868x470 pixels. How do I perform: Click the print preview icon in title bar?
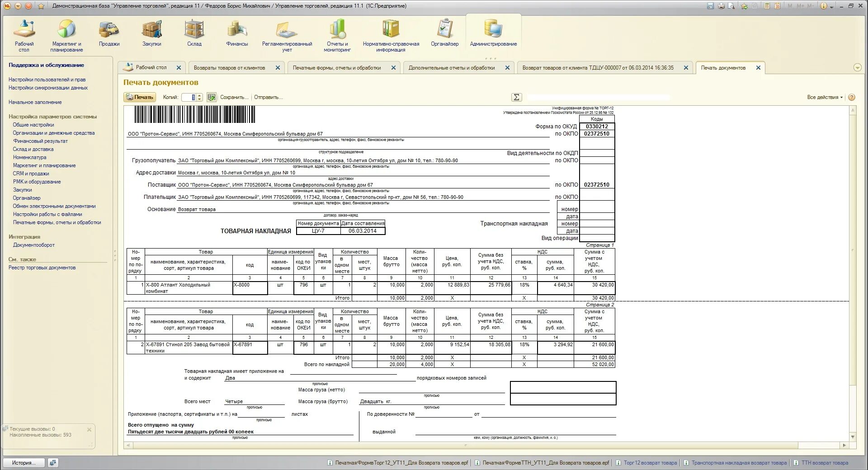tap(731, 6)
